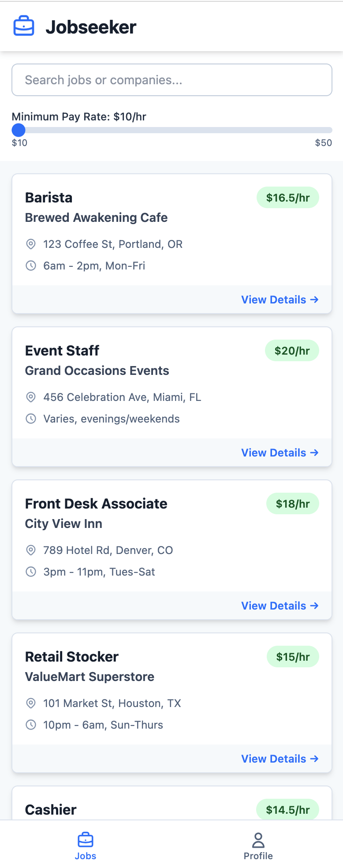Click the Minimum Pay Rate slider handle
Viewport: 343px width, 868px height.
pos(19,130)
